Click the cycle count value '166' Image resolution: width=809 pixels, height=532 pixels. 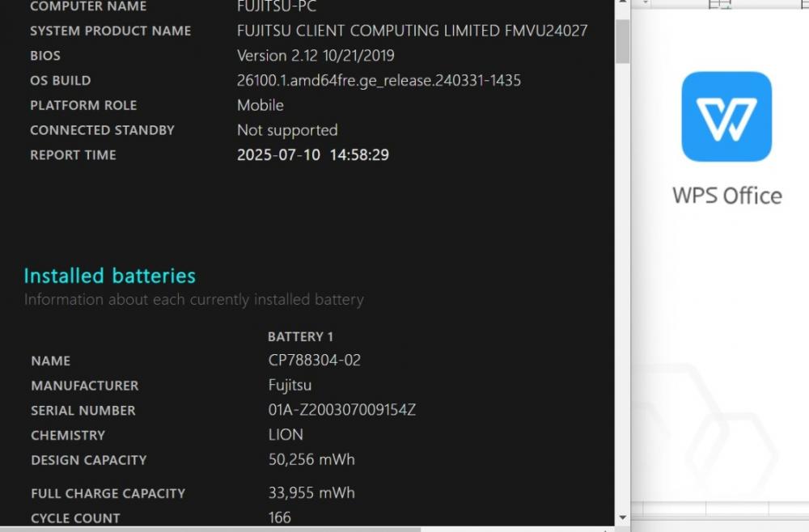[279, 517]
